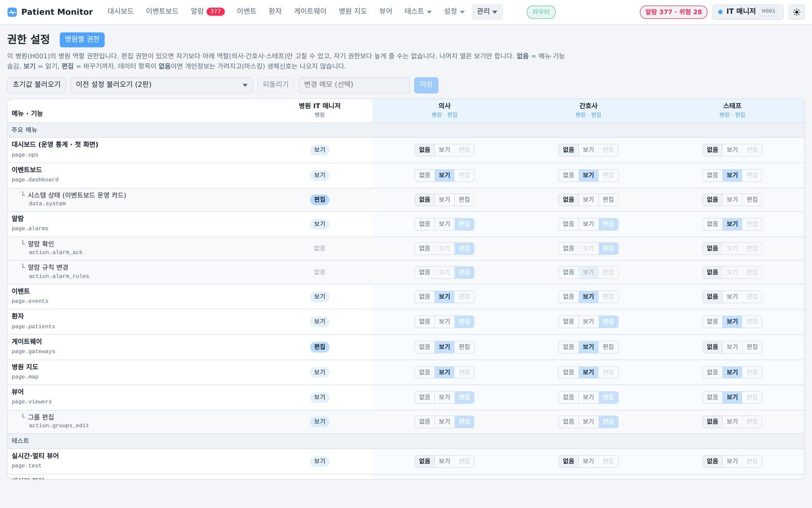Image resolution: width=812 pixels, height=508 pixels.
Task: Set 간호사 뷰어 permission to 없음
Action: pyautogui.click(x=568, y=397)
